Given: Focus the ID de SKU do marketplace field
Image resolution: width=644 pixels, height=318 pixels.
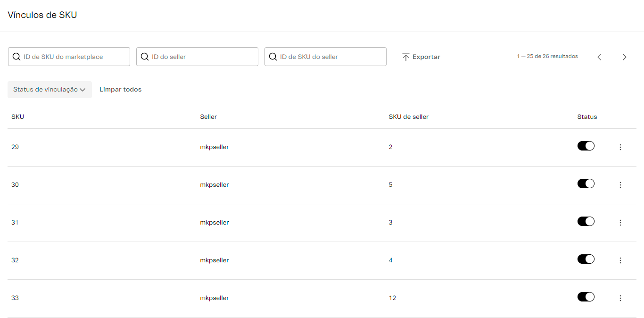Looking at the screenshot, I should (73, 57).
